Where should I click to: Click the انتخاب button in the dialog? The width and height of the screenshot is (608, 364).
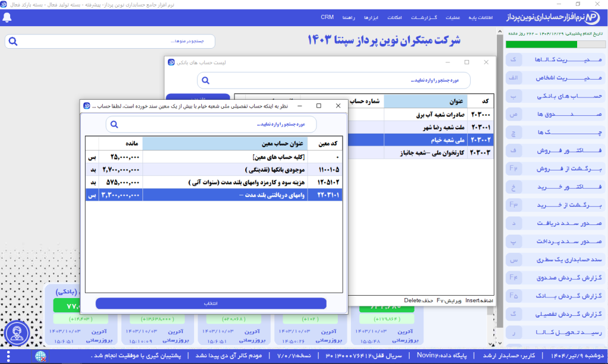211,303
